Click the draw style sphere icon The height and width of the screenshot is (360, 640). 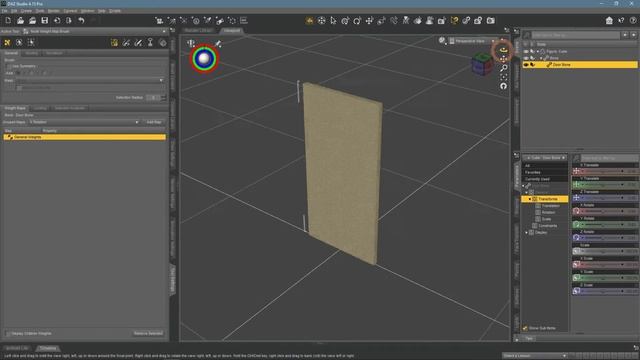[442, 40]
